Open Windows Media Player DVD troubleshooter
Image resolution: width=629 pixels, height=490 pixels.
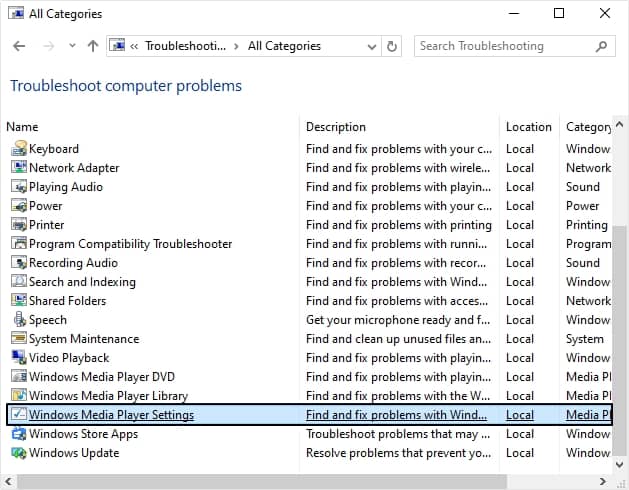(102, 377)
